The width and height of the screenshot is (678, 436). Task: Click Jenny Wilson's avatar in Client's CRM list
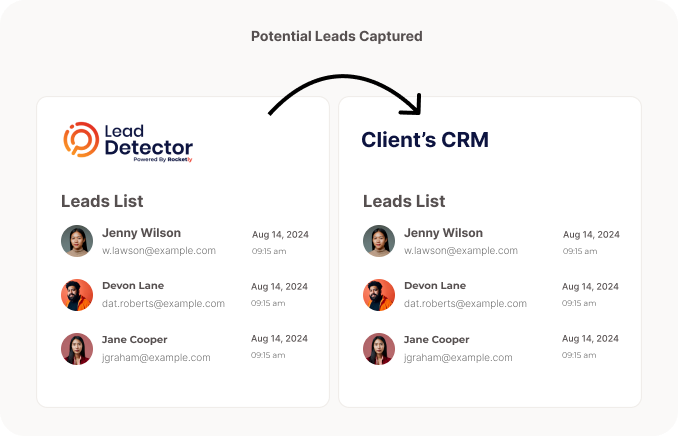[x=379, y=241]
